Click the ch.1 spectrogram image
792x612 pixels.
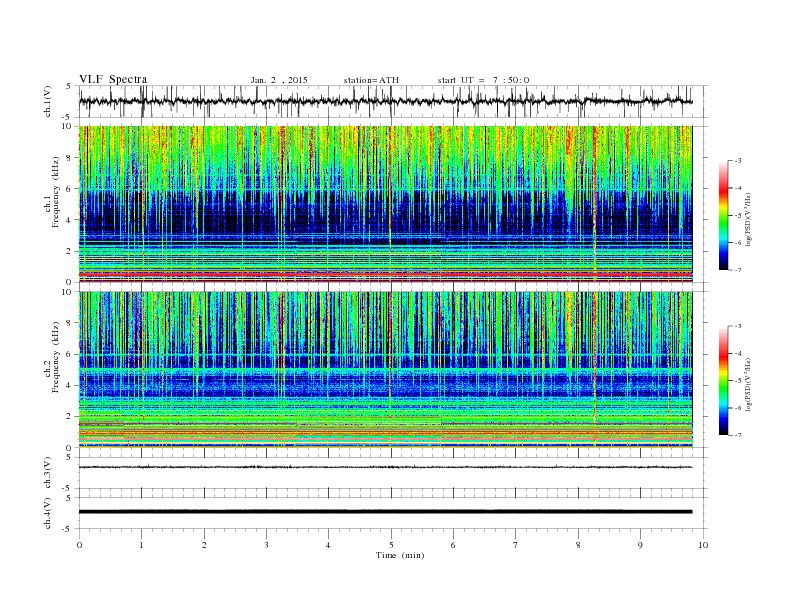385,204
